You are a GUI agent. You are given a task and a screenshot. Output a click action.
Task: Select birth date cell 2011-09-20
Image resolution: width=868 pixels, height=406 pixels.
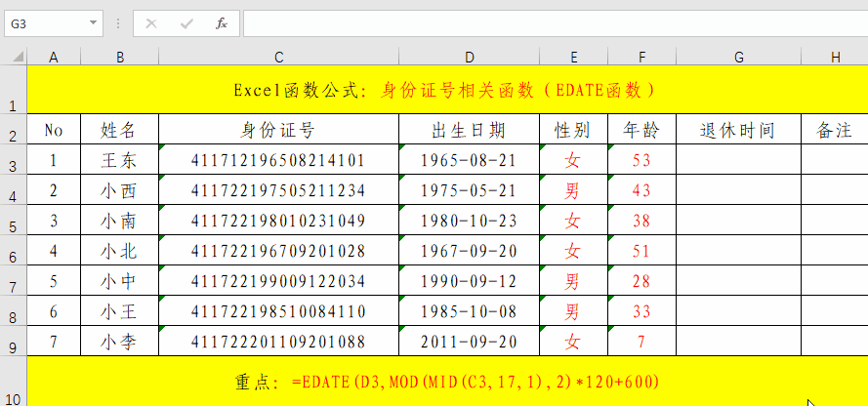coord(469,341)
